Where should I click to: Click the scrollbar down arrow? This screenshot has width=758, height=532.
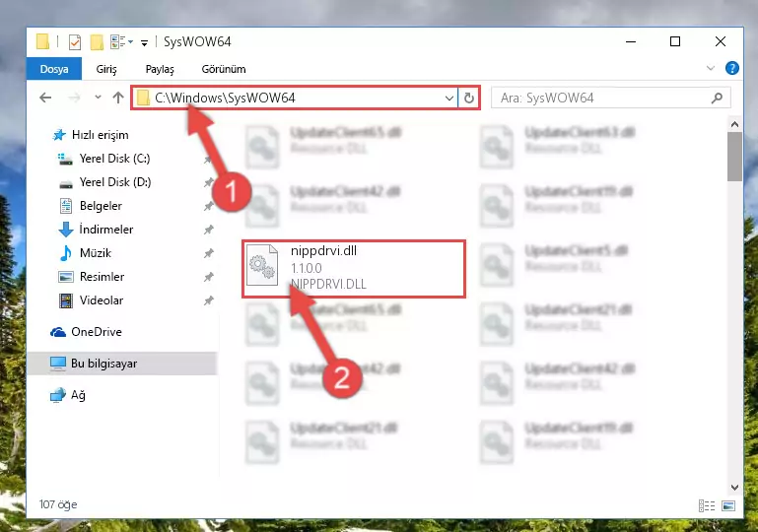coord(734,487)
